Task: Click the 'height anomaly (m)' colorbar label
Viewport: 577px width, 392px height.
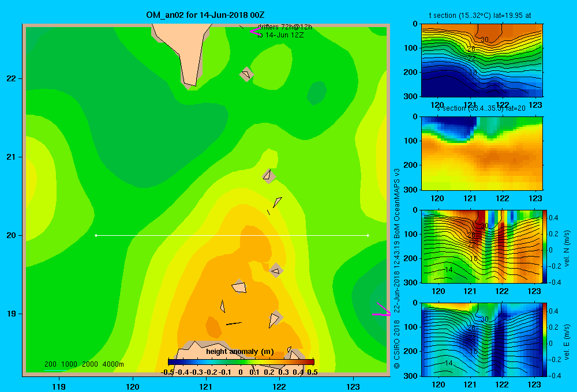Action: (240, 352)
